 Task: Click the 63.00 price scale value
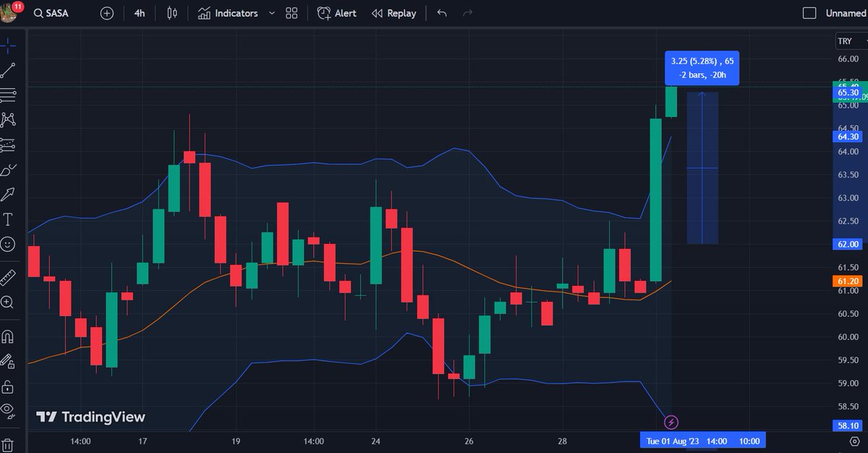(x=848, y=198)
